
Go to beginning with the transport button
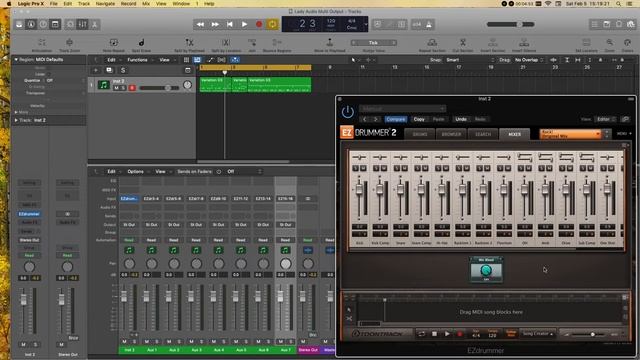coord(230,24)
